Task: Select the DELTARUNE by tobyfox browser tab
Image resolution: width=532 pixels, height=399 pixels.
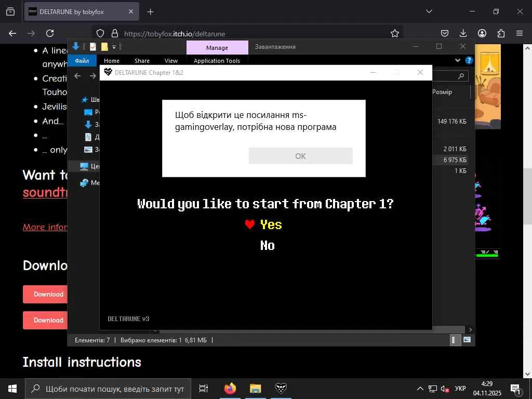Action: tap(82, 11)
